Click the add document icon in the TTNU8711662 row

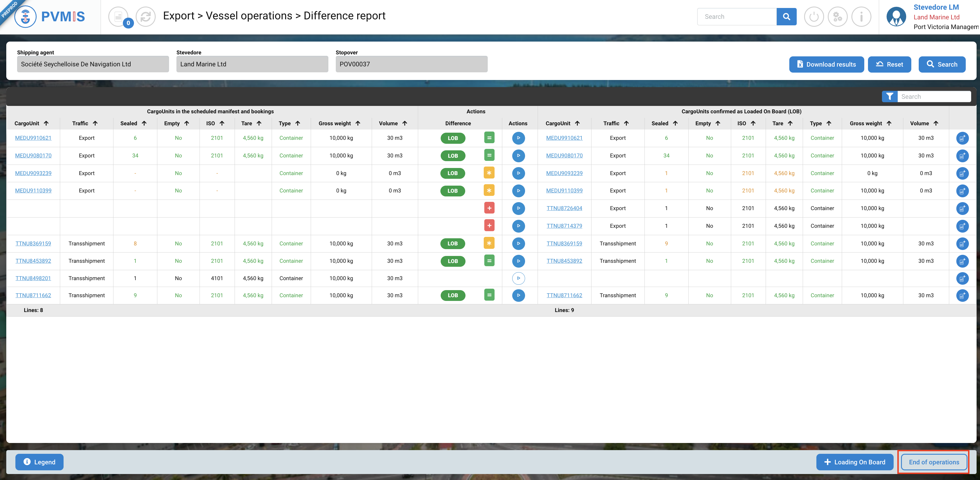(x=962, y=295)
